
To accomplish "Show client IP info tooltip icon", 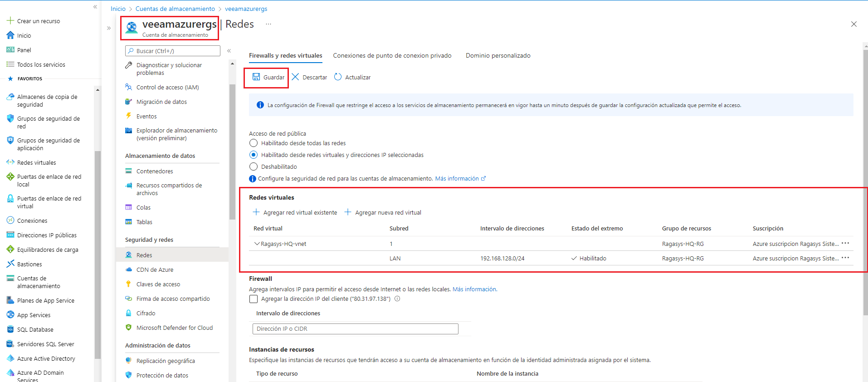I will 397,299.
